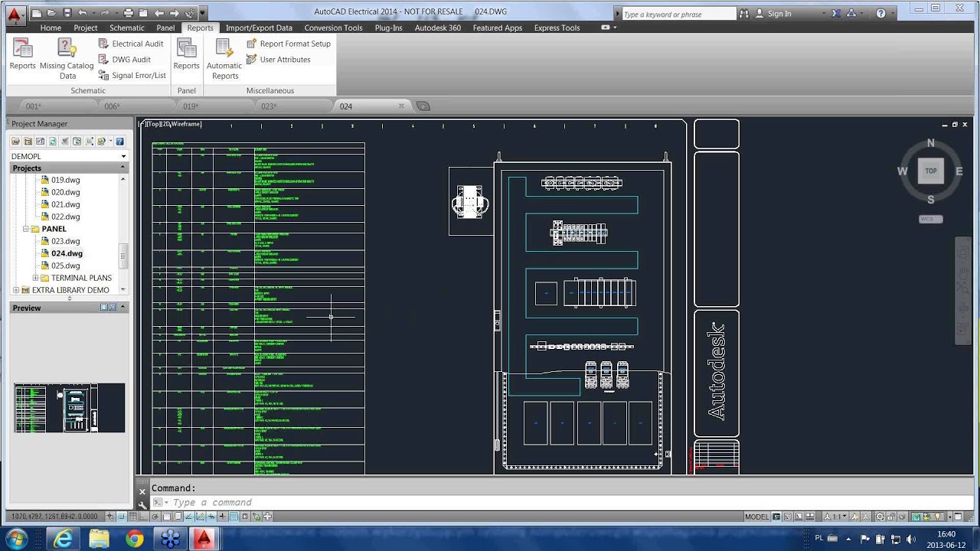Screen dimensions: 980x551
Task: Go to previous project drawing arrow
Action: point(159,13)
